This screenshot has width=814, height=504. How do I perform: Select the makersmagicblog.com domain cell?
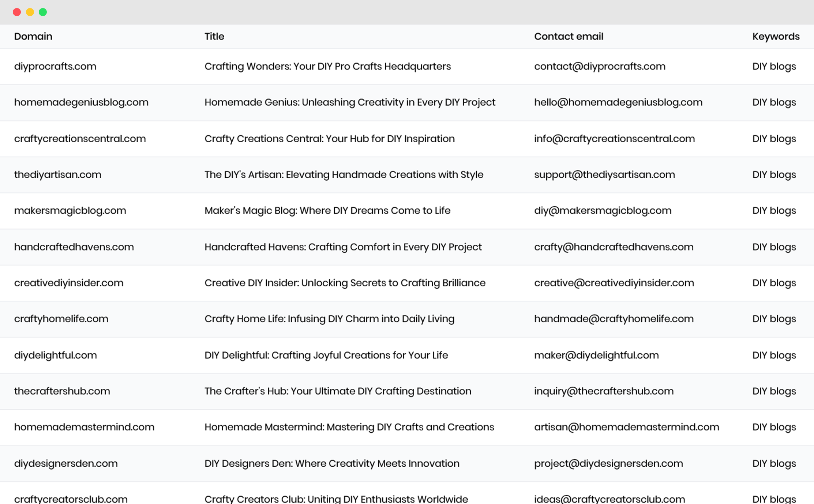[x=70, y=211]
